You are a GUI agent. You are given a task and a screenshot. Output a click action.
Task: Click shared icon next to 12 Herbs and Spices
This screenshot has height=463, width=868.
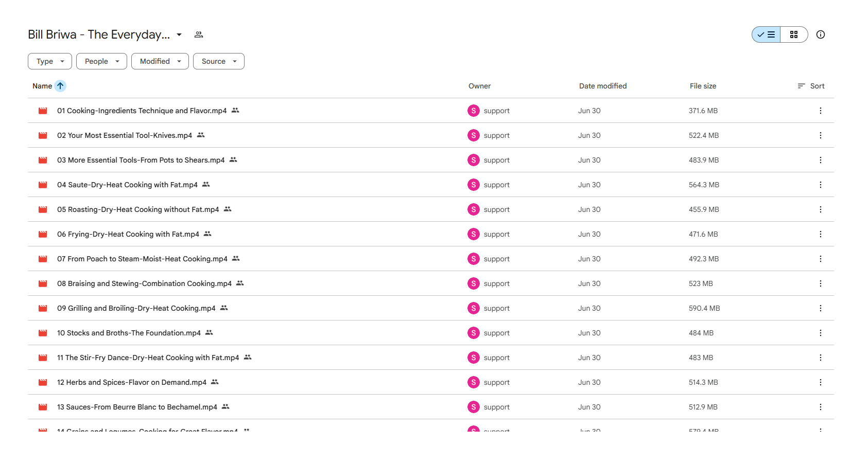[x=215, y=382]
